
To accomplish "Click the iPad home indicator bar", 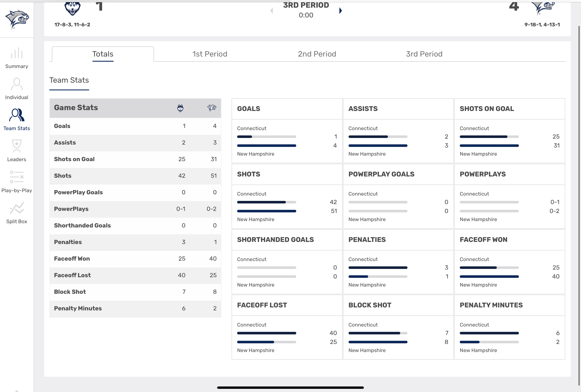I will [x=290, y=388].
